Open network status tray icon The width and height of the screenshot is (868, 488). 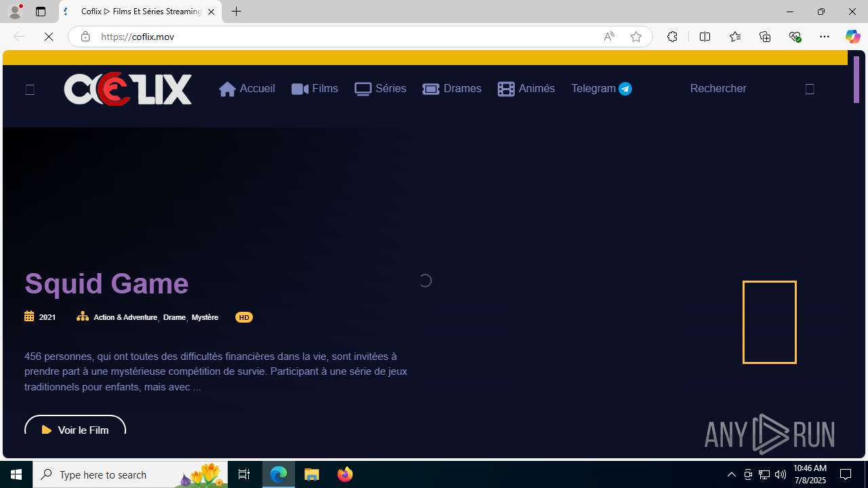[x=764, y=474]
